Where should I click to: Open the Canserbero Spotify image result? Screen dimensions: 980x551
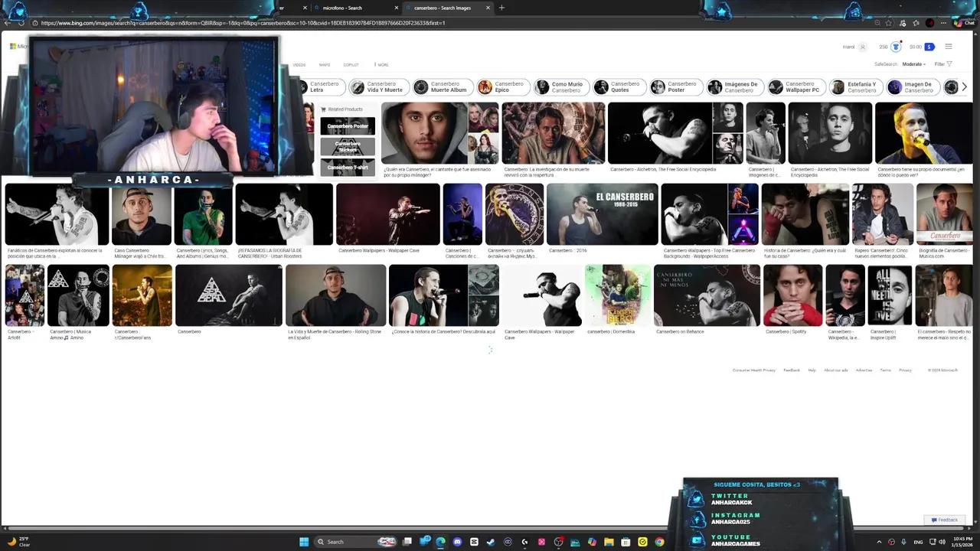pyautogui.click(x=792, y=295)
